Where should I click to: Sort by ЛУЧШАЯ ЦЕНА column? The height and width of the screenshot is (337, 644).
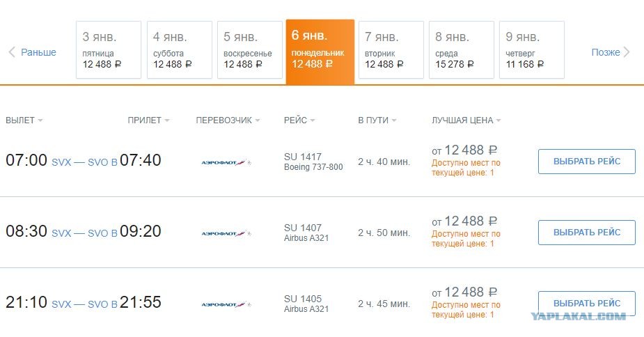466,120
